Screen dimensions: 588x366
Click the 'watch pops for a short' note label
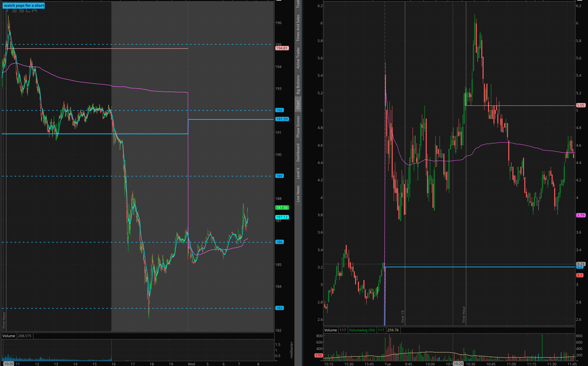click(24, 5)
